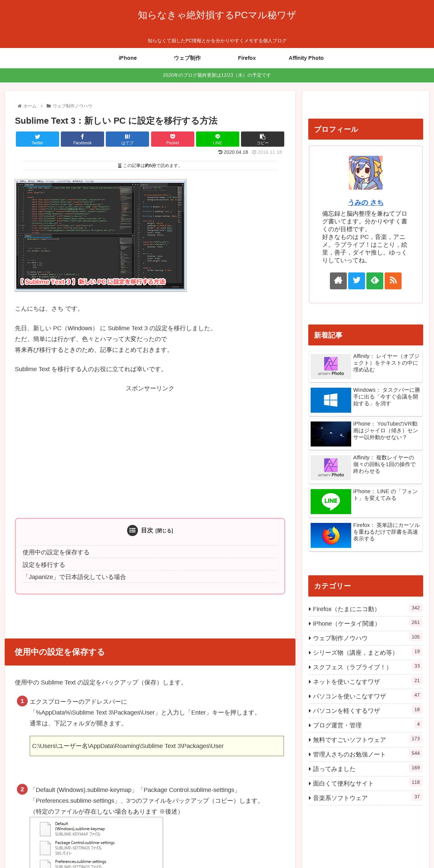Open profile home icon button

click(x=338, y=281)
